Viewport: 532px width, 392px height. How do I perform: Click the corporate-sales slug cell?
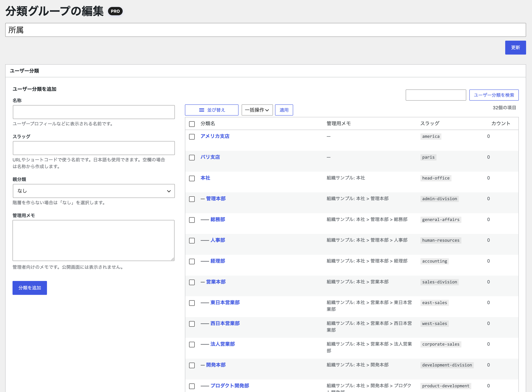coord(441,344)
